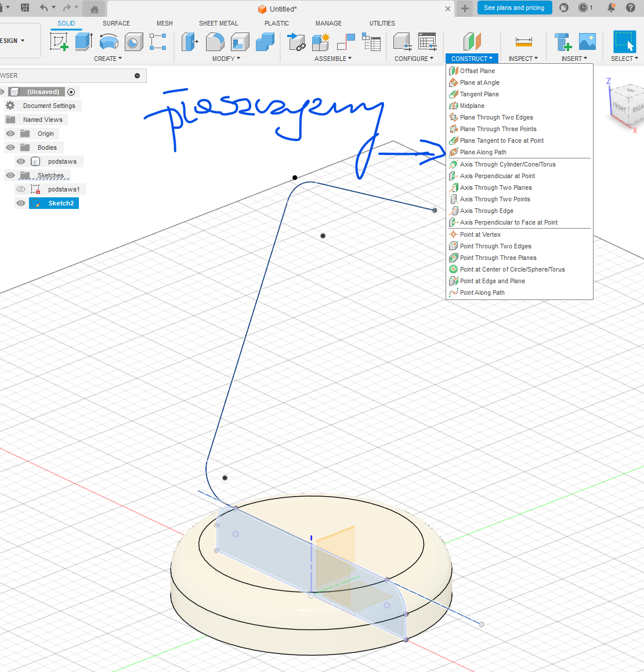This screenshot has height=672, width=644.
Task: Switch to the SURFACE tab
Action: [x=116, y=23]
